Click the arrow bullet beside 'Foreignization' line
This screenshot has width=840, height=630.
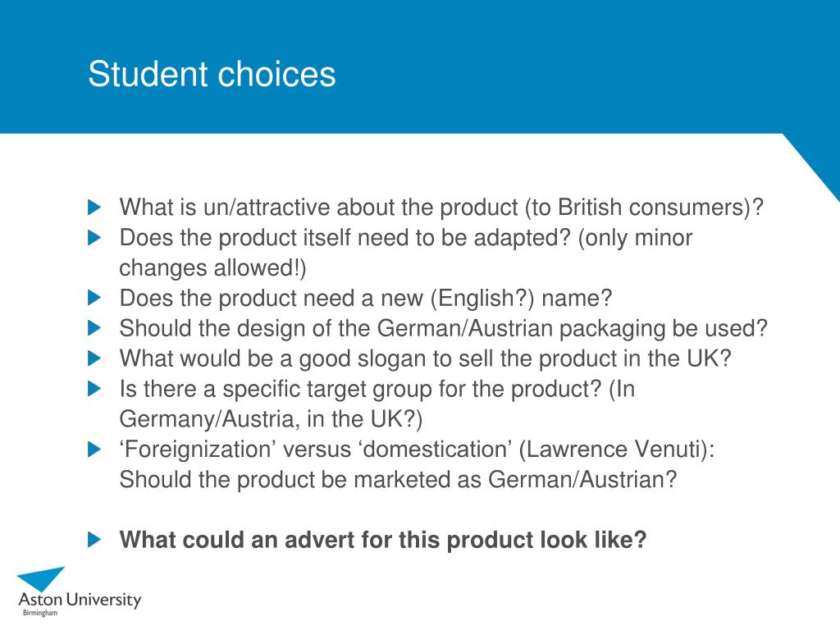pos(94,450)
